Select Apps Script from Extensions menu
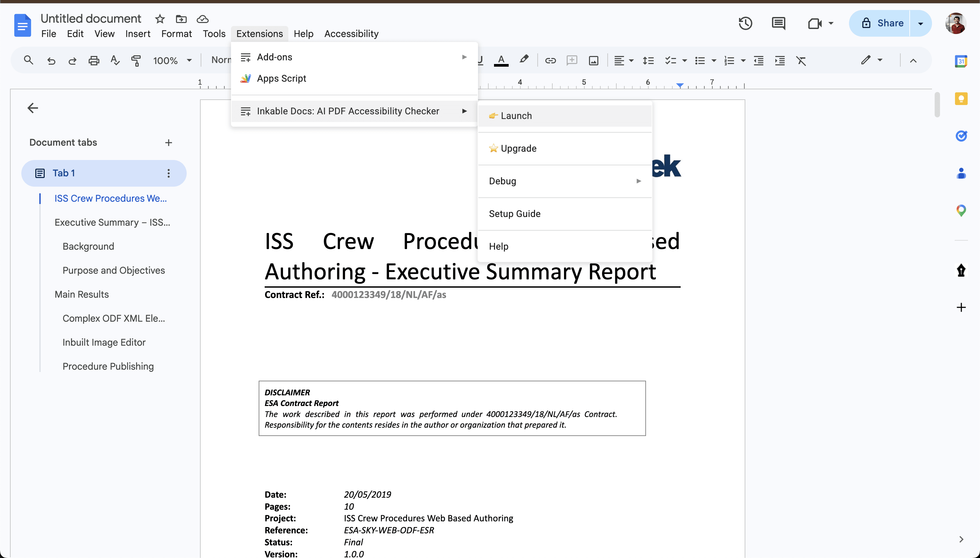Image resolution: width=980 pixels, height=558 pixels. tap(282, 78)
